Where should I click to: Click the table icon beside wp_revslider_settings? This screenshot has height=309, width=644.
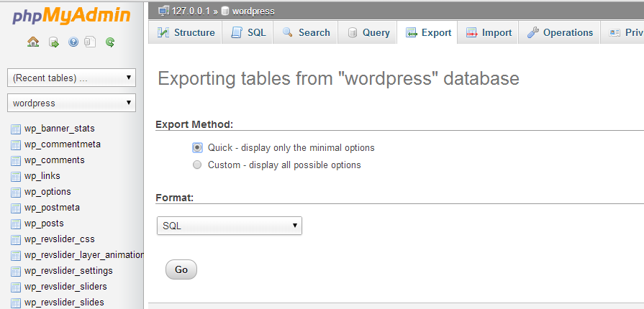coord(16,271)
